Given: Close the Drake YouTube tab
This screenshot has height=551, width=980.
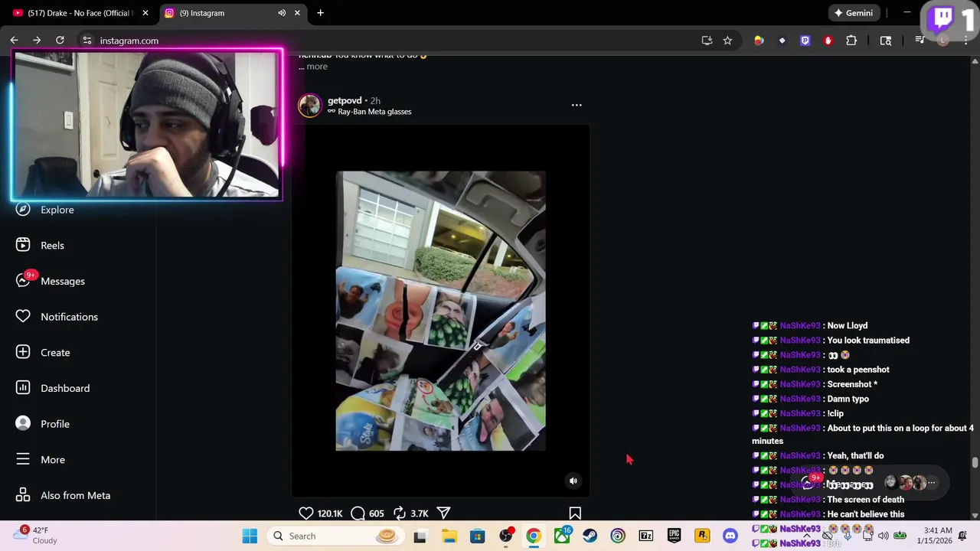Looking at the screenshot, I should 145,13.
